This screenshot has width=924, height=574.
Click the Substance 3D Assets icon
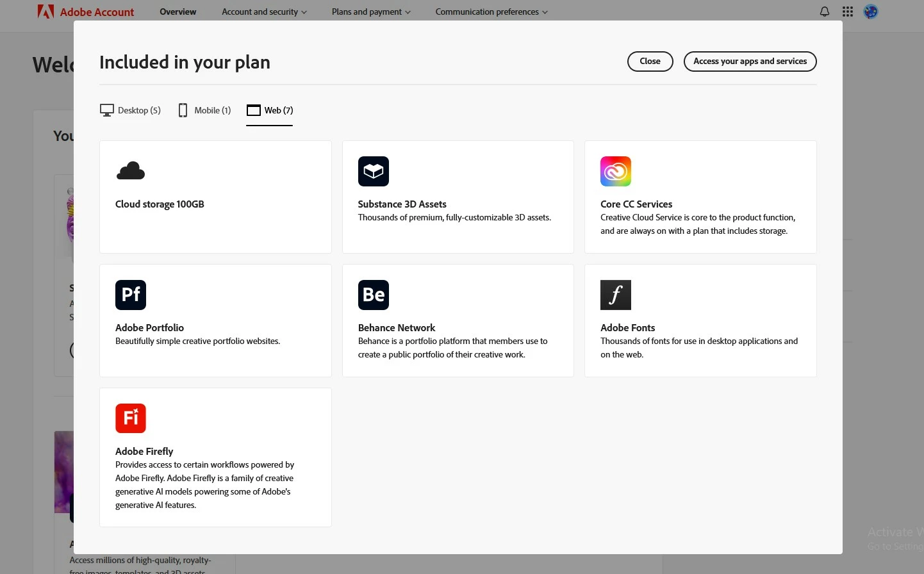374,171
